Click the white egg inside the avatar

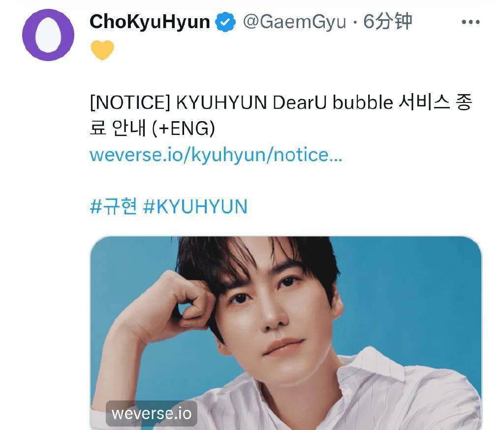48,34
